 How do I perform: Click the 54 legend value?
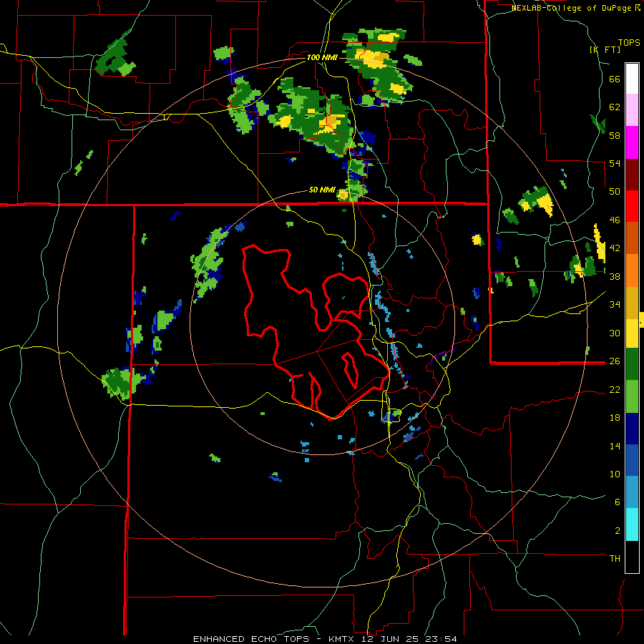(x=615, y=163)
